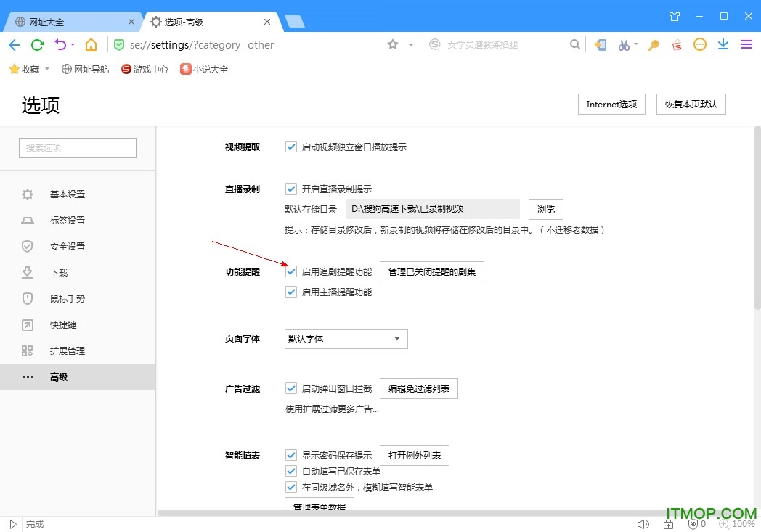Open the hamburger menu icon

[746, 44]
